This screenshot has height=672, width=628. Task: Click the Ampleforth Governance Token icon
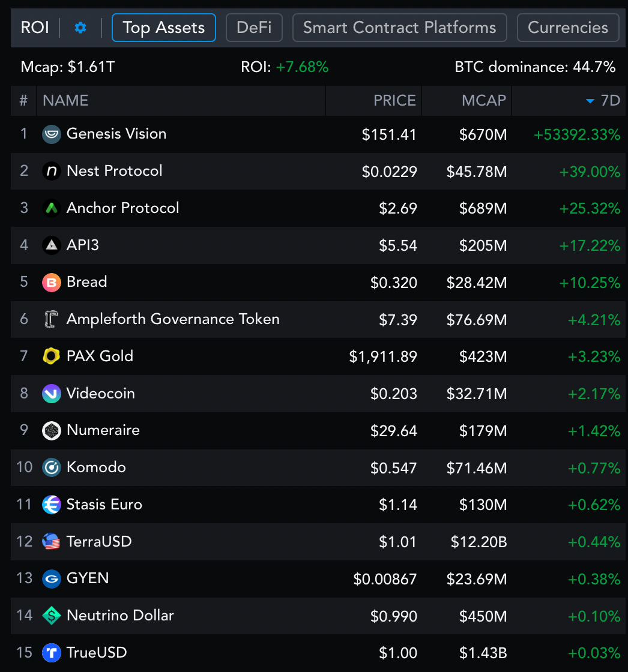(52, 319)
